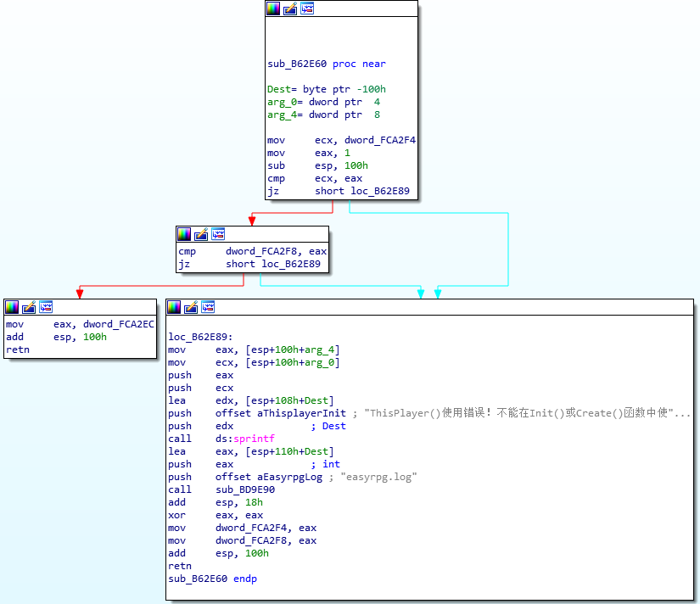700x604 pixels.
Task: Click the 'loc_B62E89:' label
Action: (200, 337)
